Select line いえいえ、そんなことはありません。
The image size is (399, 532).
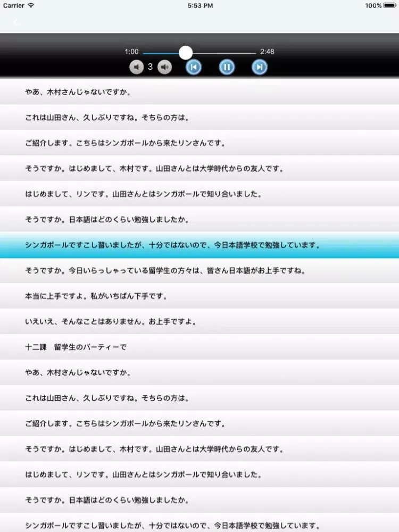click(x=199, y=321)
